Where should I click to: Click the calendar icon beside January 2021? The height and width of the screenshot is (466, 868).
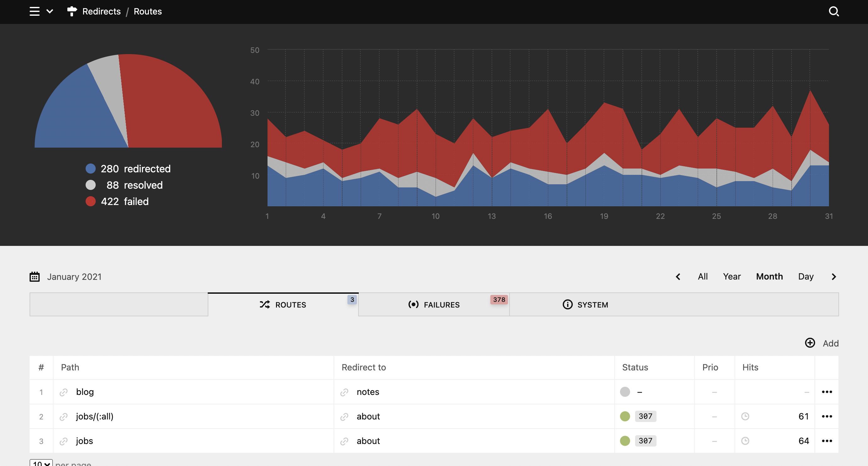[x=35, y=277]
